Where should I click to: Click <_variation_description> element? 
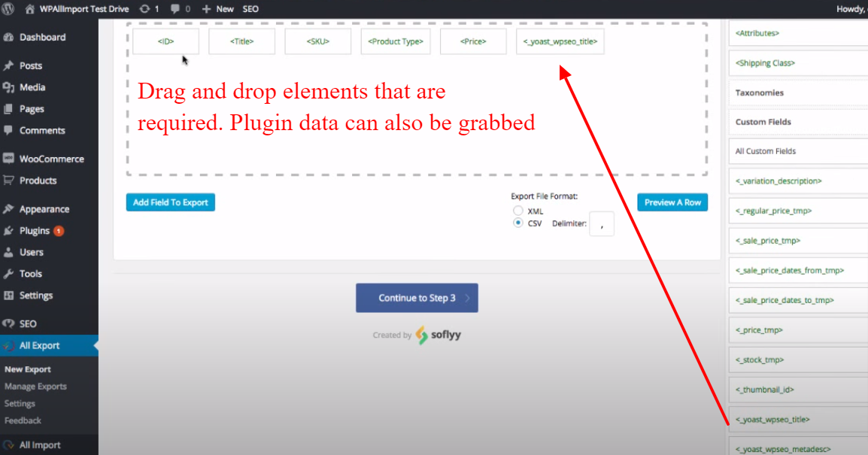(798, 181)
